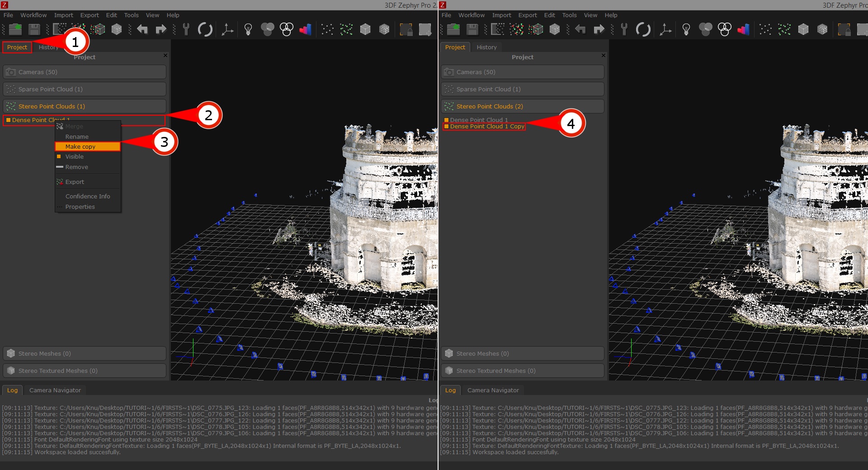The width and height of the screenshot is (868, 470).
Task: Toggle visibility square of Dense Point Cloud 1 Copy
Action: click(446, 127)
